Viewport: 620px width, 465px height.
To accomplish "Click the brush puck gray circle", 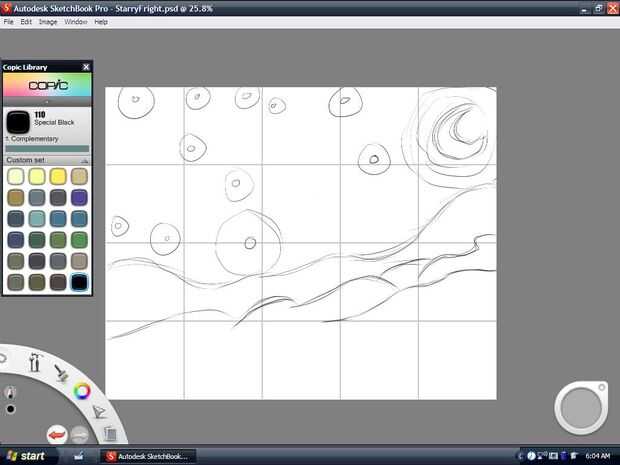I will click(581, 408).
